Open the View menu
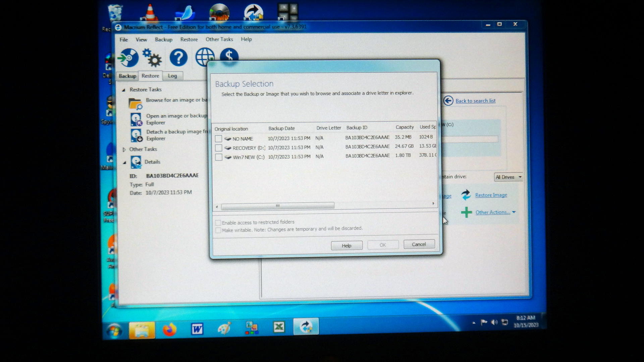Viewport: 644px width, 362px height. tap(141, 40)
